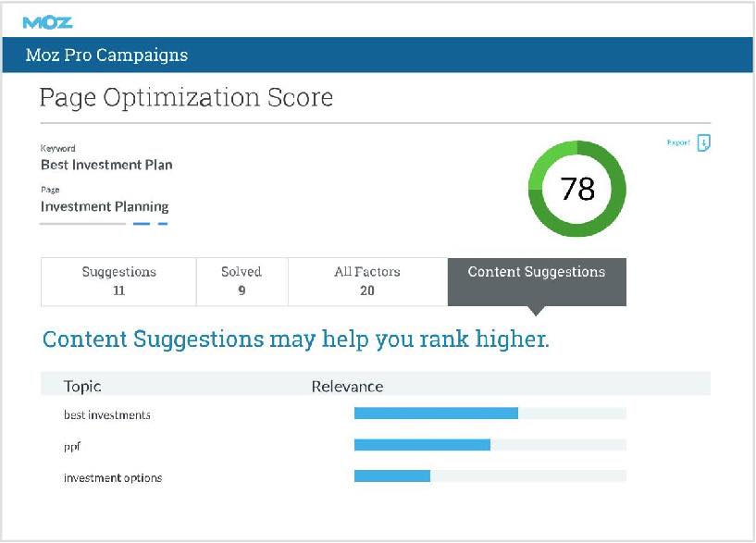The width and height of the screenshot is (756, 543).
Task: Click the investment options topic
Action: coord(112,478)
